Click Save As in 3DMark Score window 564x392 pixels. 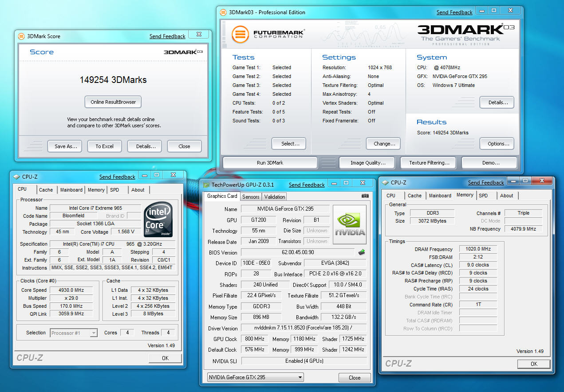coord(65,146)
